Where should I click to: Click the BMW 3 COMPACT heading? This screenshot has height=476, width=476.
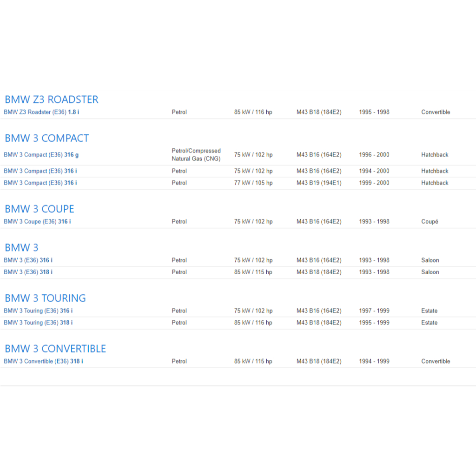pos(46,138)
